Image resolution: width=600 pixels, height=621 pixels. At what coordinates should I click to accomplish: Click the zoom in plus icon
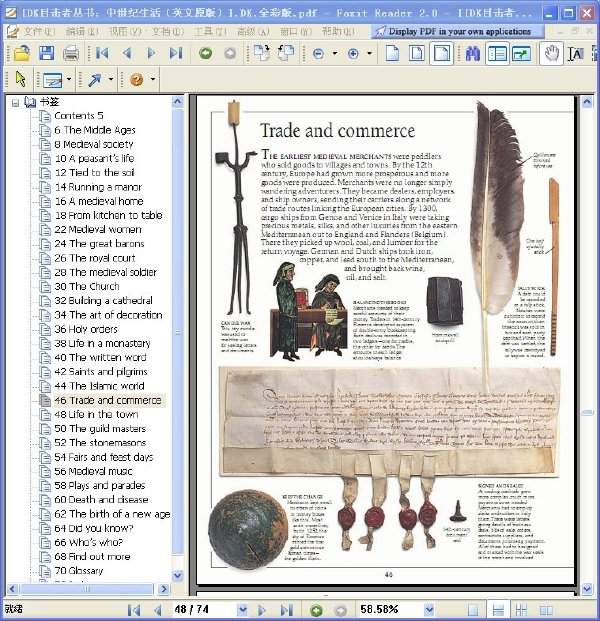(353, 53)
